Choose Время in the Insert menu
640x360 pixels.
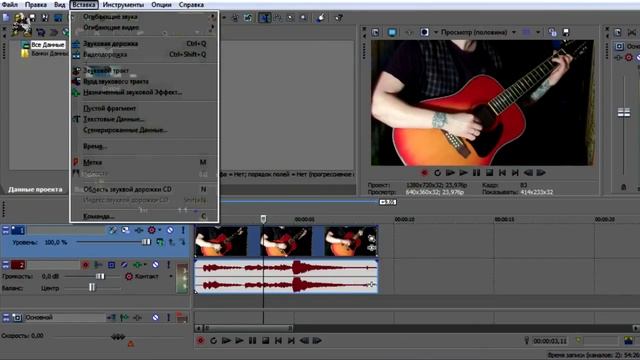pyautogui.click(x=144, y=146)
